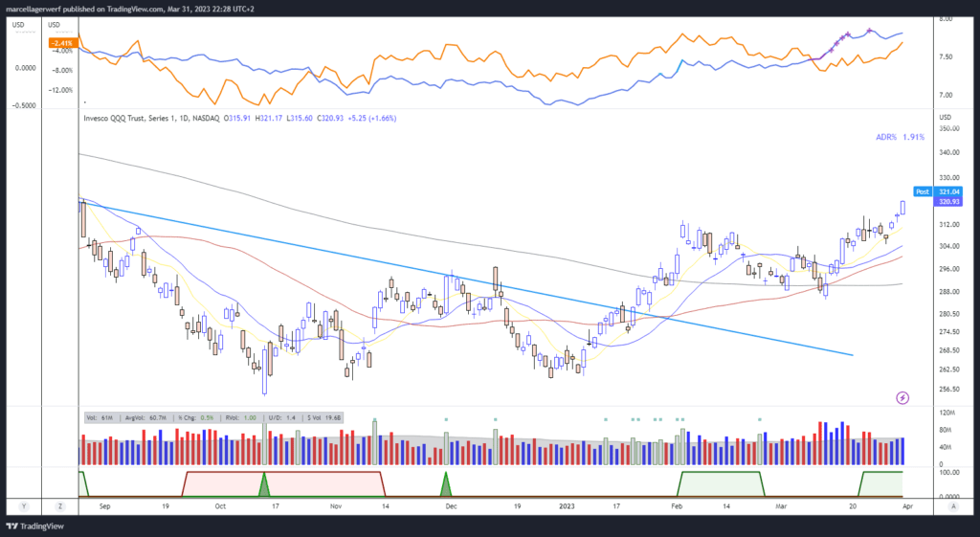Click the U/D: 1.4 readout

[282, 417]
